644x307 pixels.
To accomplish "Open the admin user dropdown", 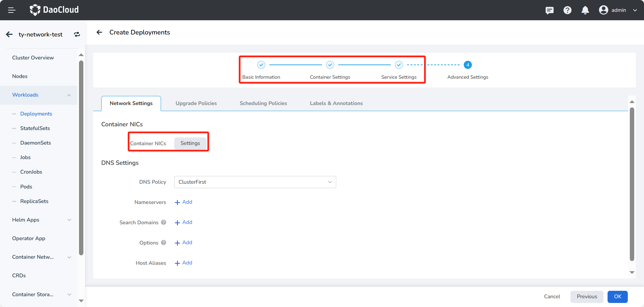I will coord(618,10).
